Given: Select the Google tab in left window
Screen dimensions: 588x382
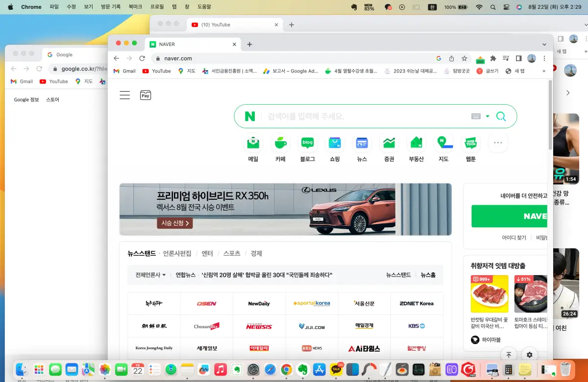Looking at the screenshot, I should coord(73,55).
